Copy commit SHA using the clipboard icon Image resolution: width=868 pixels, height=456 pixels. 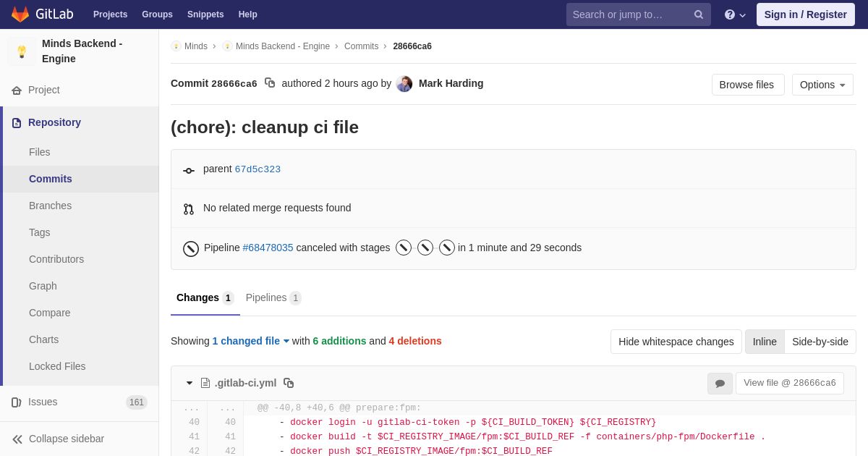click(x=270, y=83)
